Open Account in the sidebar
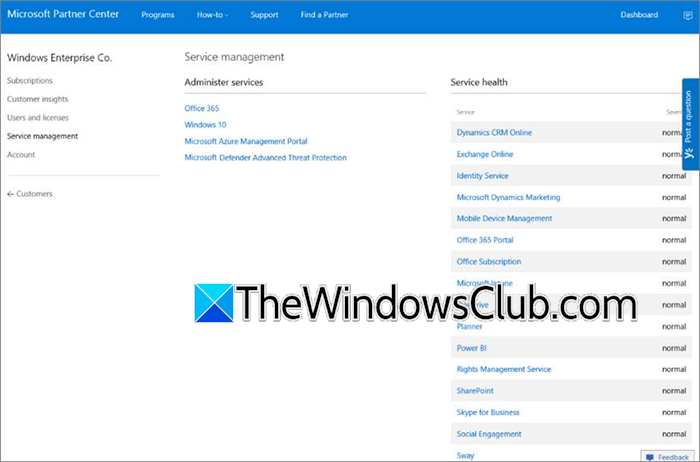Viewport: 700px width, 462px height. (21, 155)
